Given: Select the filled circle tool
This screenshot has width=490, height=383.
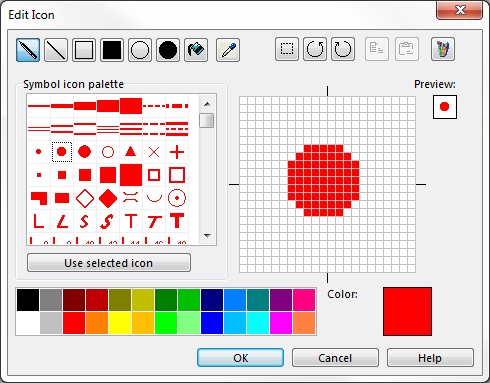Looking at the screenshot, I should coord(168,50).
